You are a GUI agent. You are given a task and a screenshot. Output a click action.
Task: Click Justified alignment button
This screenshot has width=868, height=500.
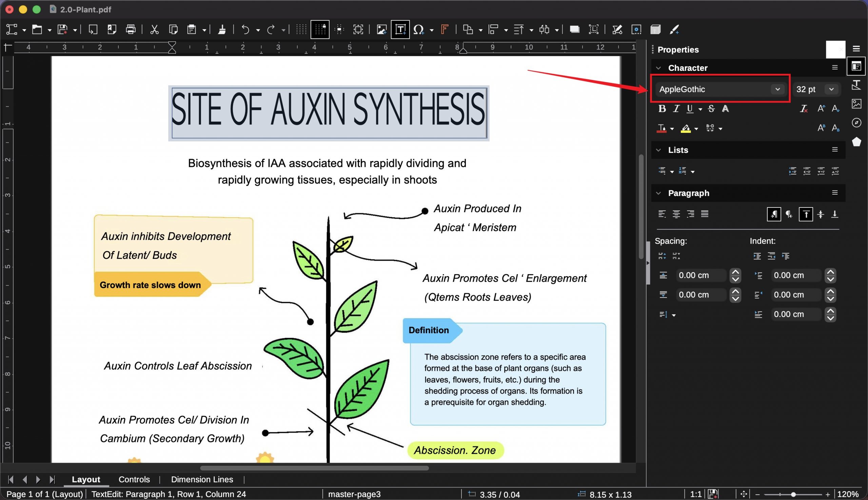coord(705,214)
